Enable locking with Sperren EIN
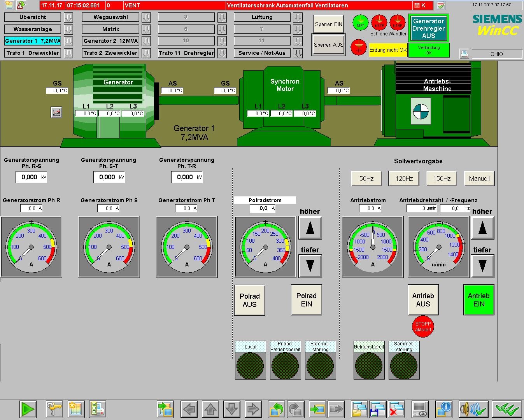This screenshot has width=524, height=420. click(x=328, y=24)
